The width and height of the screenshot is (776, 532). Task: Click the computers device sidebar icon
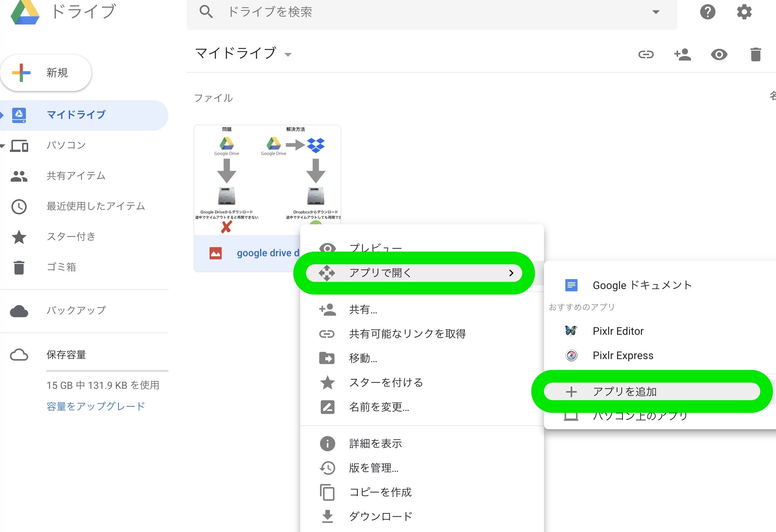point(19,146)
